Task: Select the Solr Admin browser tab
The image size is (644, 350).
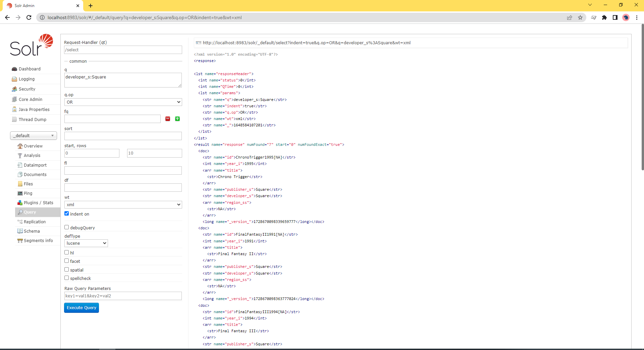Action: pyautogui.click(x=43, y=6)
